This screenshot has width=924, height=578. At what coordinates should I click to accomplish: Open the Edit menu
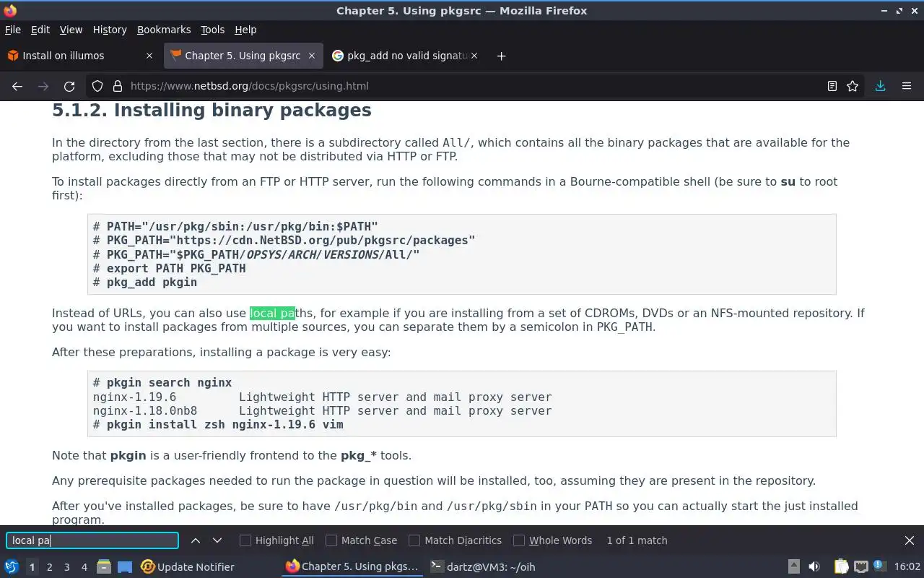coord(40,30)
